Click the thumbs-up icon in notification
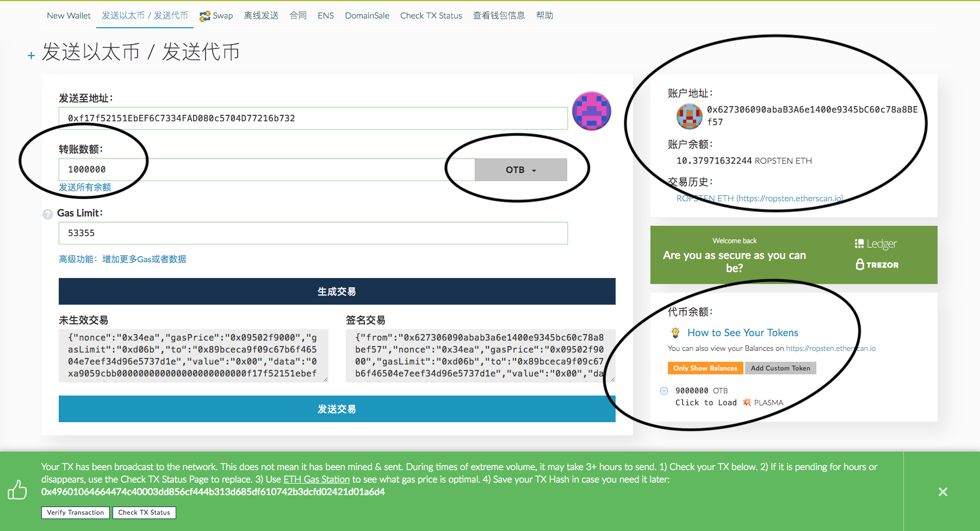The image size is (980, 531). tap(17, 490)
